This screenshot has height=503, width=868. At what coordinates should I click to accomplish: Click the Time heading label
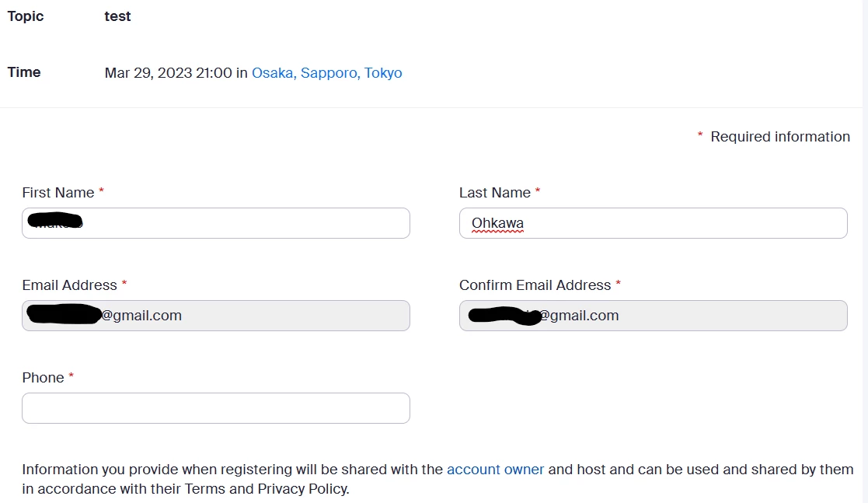[x=24, y=72]
